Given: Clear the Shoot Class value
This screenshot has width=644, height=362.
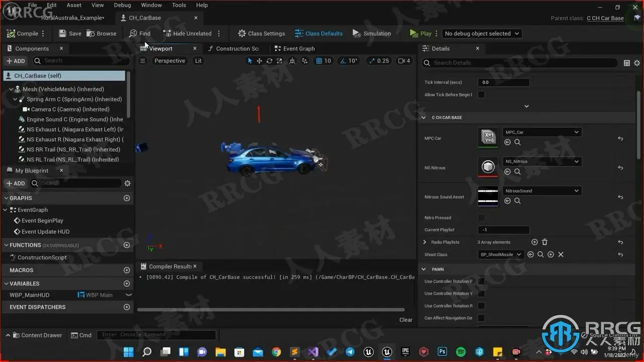Looking at the screenshot, I should click(560, 255).
